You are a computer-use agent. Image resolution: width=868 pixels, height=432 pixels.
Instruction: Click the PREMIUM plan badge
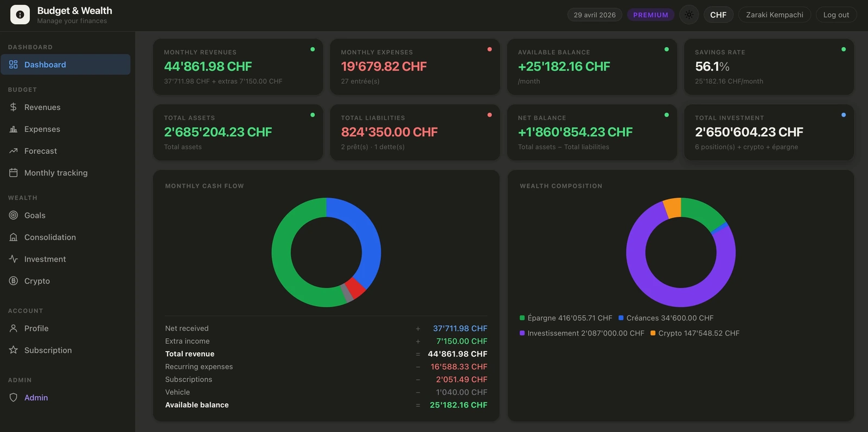click(650, 15)
